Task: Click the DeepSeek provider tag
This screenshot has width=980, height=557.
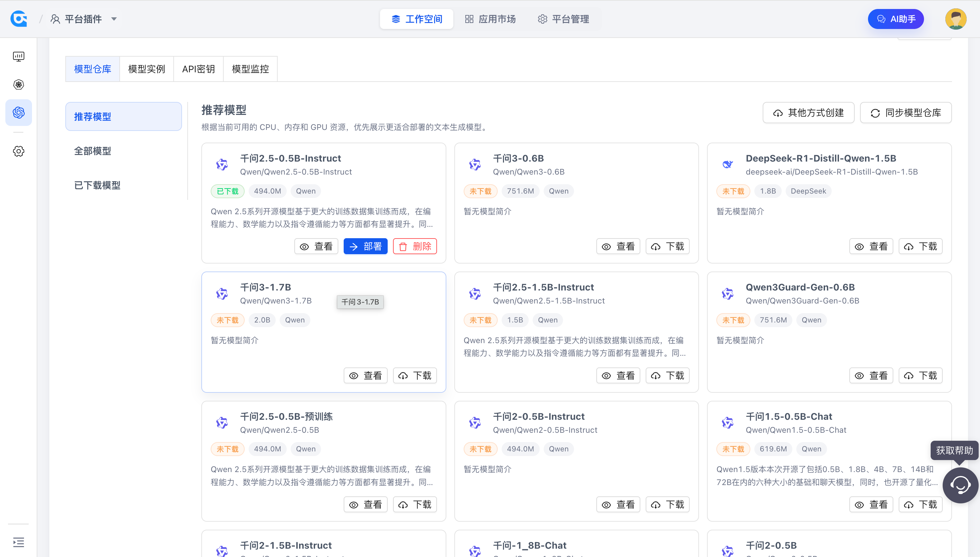Action: tap(808, 191)
